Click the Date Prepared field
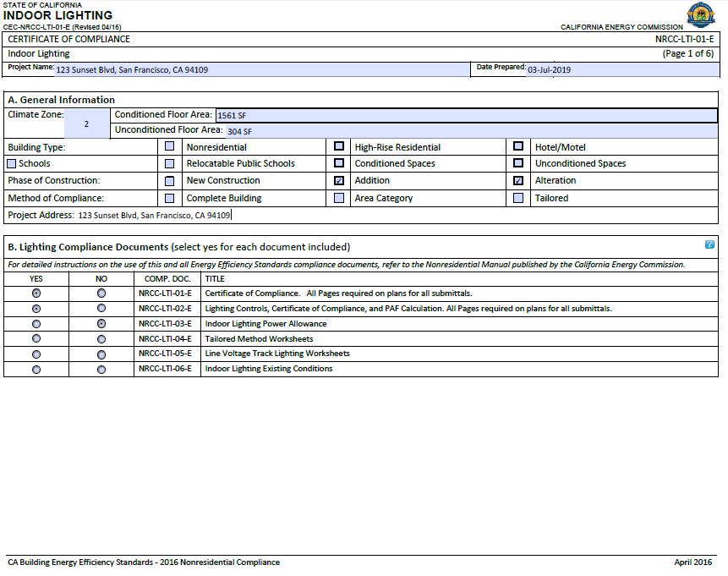 (x=621, y=69)
